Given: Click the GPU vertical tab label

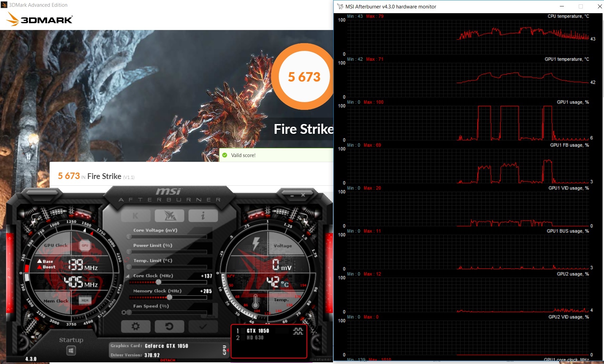Looking at the screenshot, I should point(224,350).
